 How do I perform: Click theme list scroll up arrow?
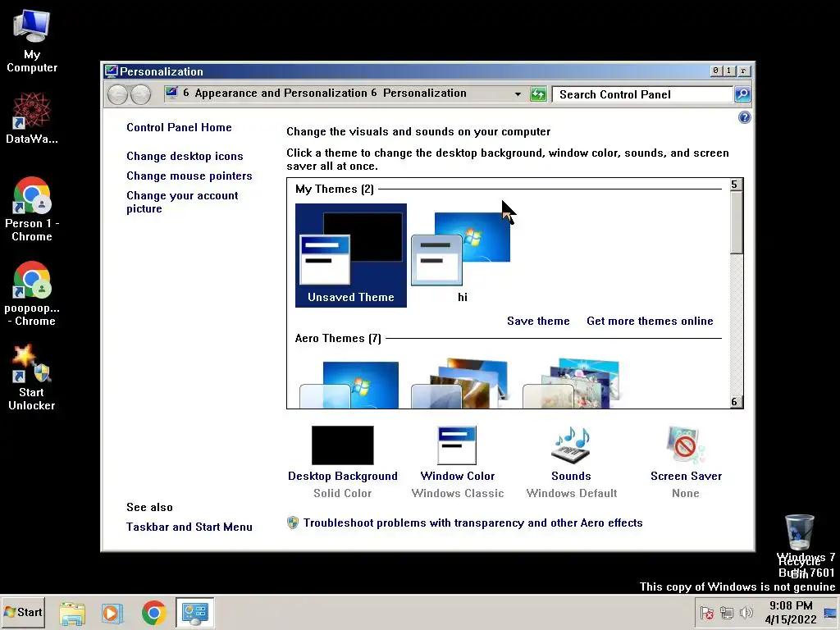point(737,185)
